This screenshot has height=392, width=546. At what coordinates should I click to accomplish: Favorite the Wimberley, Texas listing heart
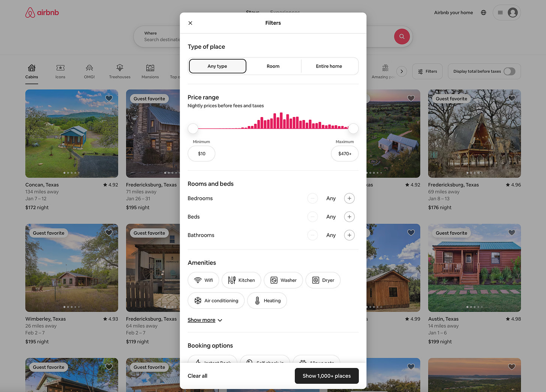(109, 233)
